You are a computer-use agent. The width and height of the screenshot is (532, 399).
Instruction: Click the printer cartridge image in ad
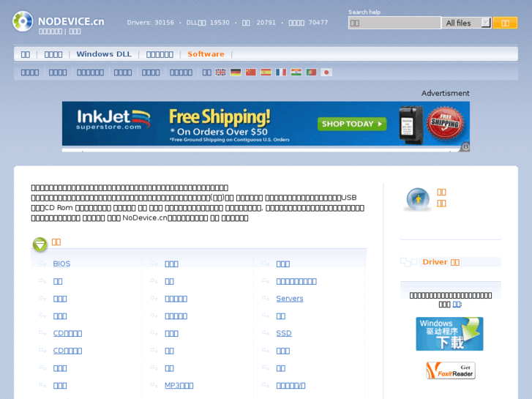(x=411, y=124)
